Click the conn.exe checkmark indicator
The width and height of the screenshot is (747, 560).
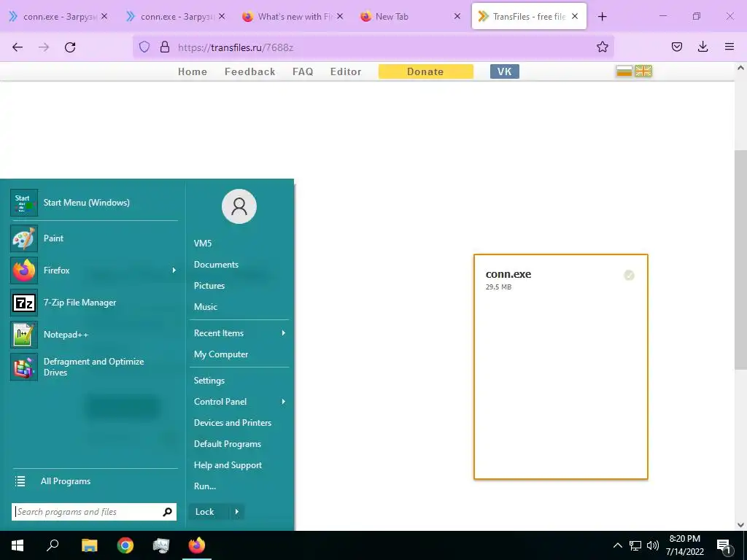pyautogui.click(x=629, y=275)
